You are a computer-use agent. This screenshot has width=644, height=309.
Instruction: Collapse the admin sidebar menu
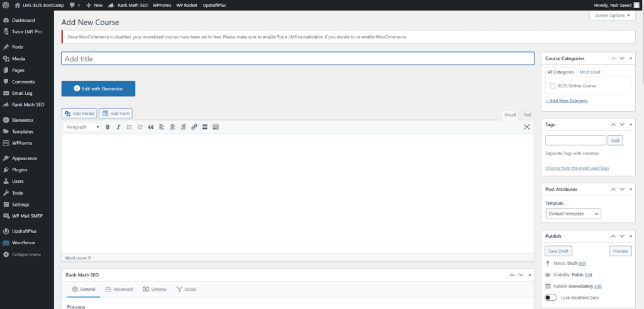pyautogui.click(x=26, y=254)
